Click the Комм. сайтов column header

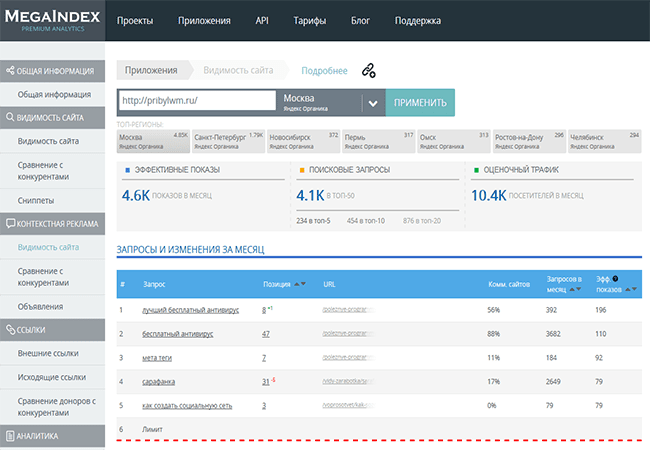coord(509,284)
